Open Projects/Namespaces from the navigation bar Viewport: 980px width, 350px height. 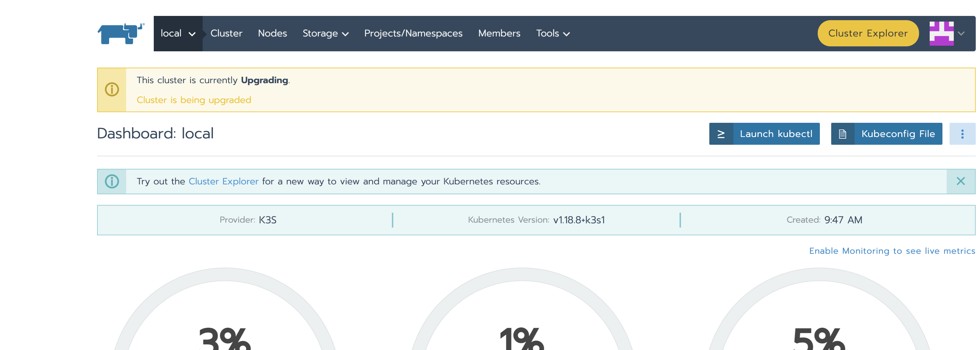[413, 33]
